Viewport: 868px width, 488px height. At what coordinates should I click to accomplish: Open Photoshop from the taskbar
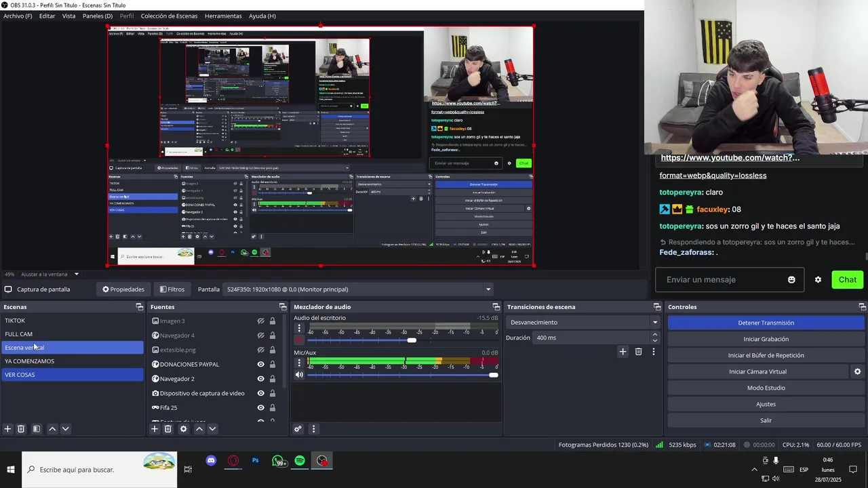256,461
